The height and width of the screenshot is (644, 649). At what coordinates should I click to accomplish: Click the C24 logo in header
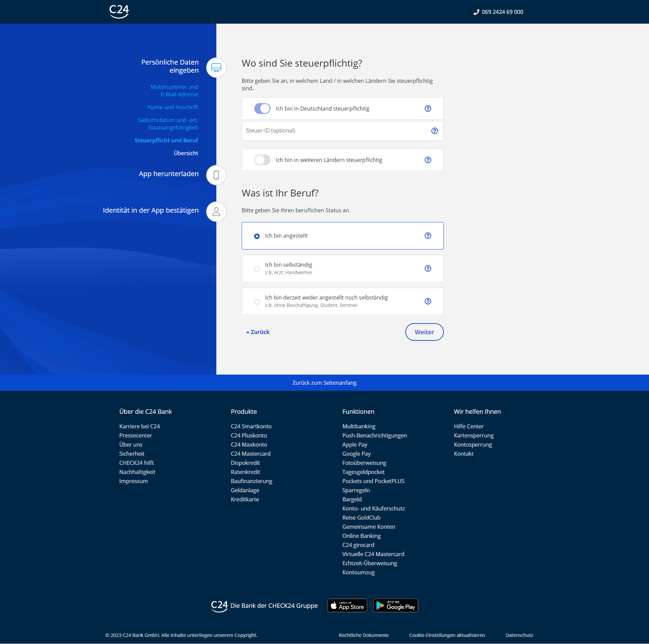click(x=119, y=11)
